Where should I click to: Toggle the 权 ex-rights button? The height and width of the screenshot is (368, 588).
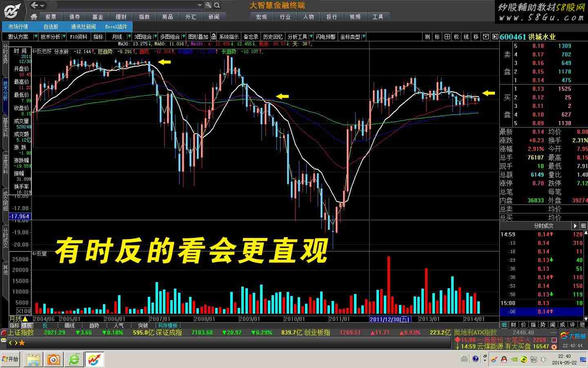[457, 37]
